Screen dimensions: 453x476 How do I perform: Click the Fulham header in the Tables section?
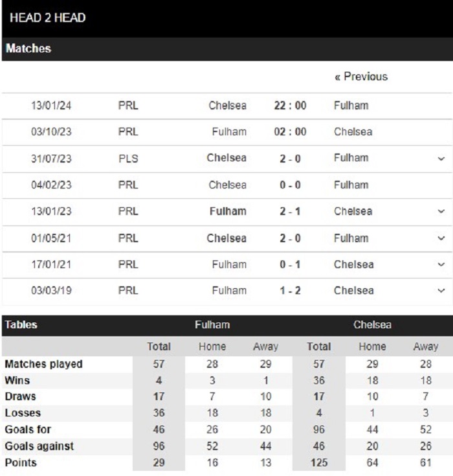click(212, 325)
